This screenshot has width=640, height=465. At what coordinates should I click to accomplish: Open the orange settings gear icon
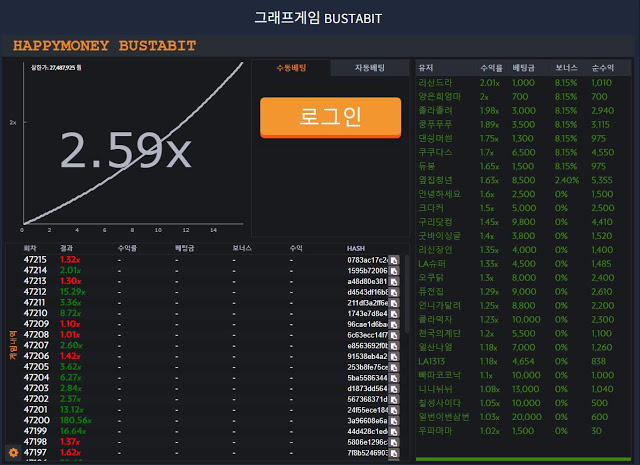[13, 452]
